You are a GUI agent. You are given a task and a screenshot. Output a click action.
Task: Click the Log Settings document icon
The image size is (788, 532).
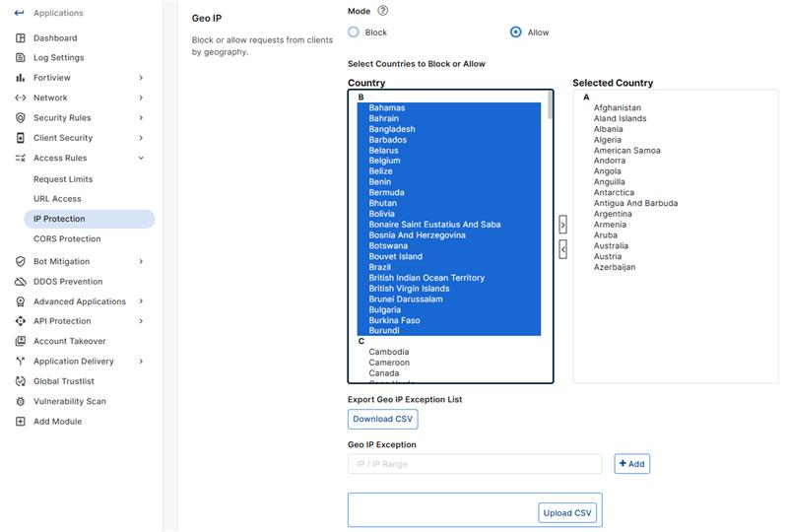[20, 57]
